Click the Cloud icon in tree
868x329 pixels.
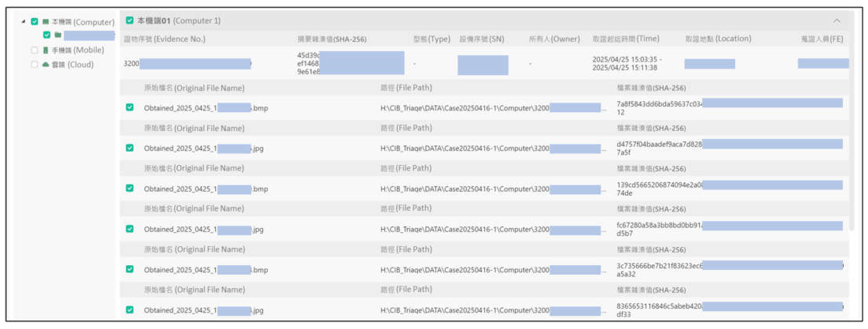[x=46, y=64]
